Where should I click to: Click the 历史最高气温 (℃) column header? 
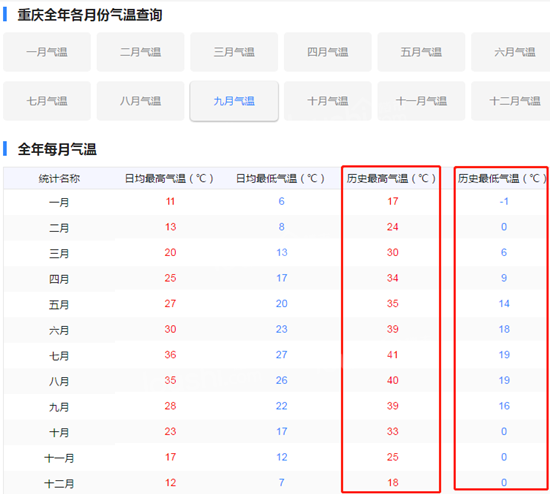tap(391, 179)
